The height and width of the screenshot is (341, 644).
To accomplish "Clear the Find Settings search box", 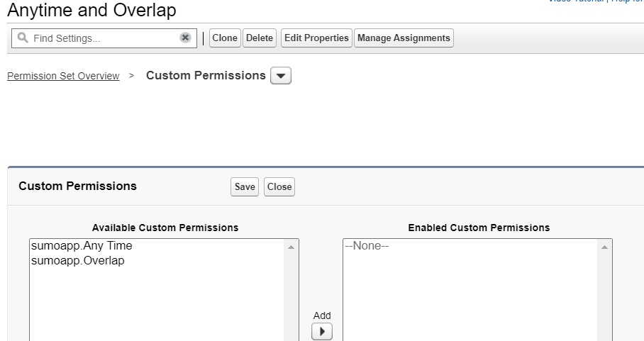I will [185, 38].
